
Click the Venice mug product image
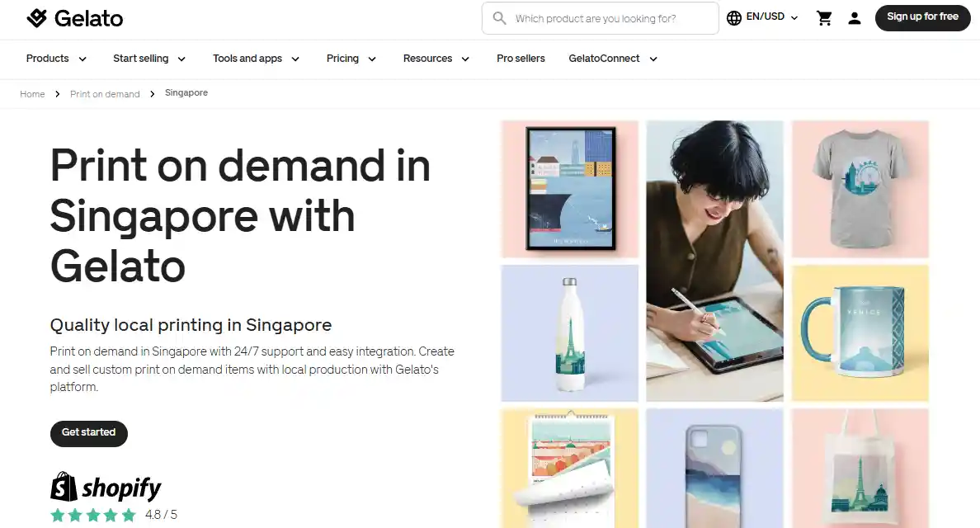(x=860, y=332)
